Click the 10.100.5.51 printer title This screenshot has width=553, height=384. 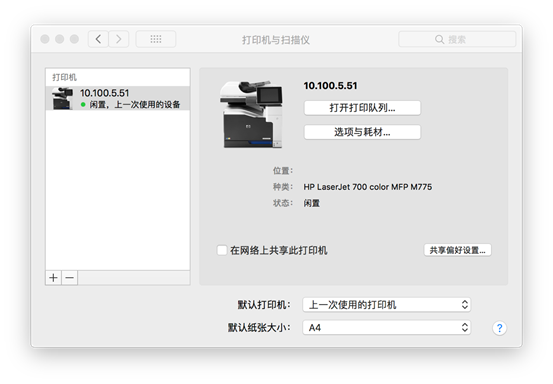[x=330, y=86]
